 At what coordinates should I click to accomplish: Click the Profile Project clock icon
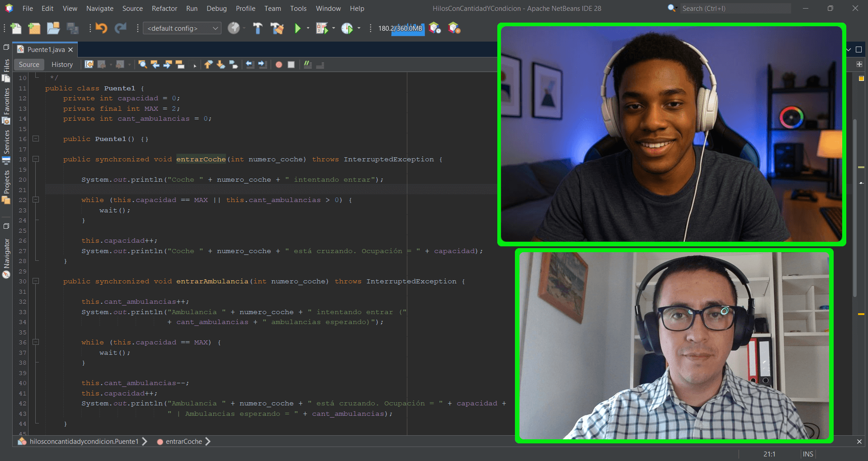[347, 28]
